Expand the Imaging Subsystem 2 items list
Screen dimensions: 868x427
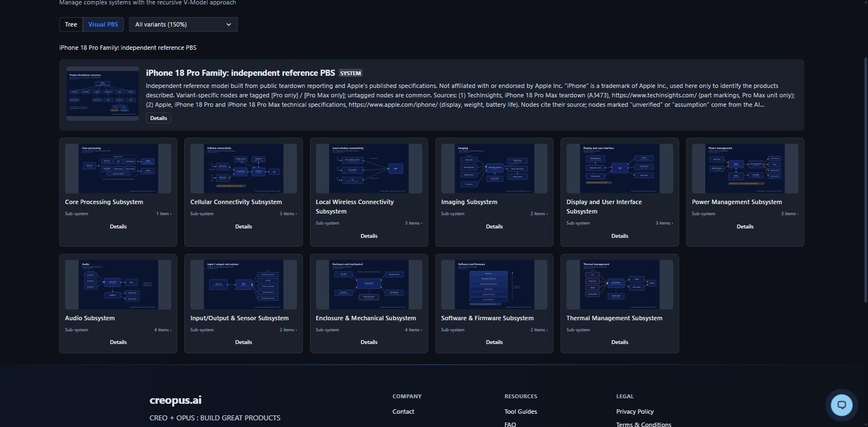pos(539,213)
